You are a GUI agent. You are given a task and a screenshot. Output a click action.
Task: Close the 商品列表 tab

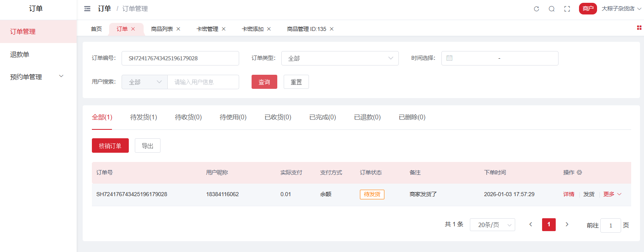tap(179, 29)
